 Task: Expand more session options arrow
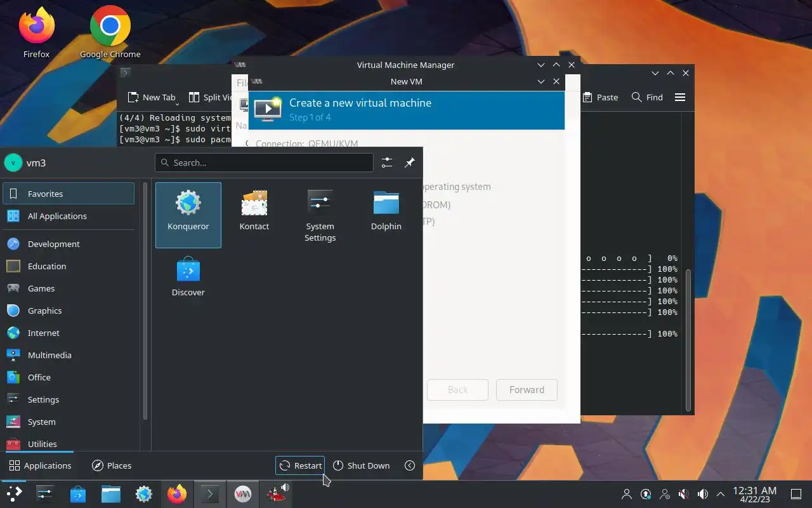[x=410, y=465]
